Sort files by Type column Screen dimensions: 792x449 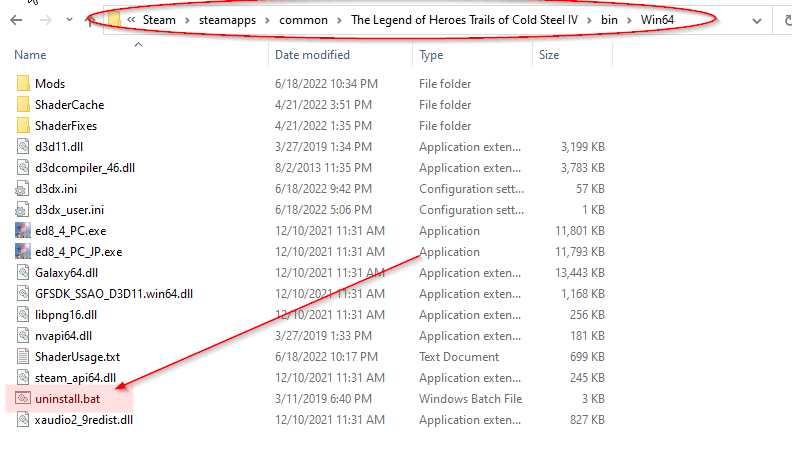pos(431,55)
